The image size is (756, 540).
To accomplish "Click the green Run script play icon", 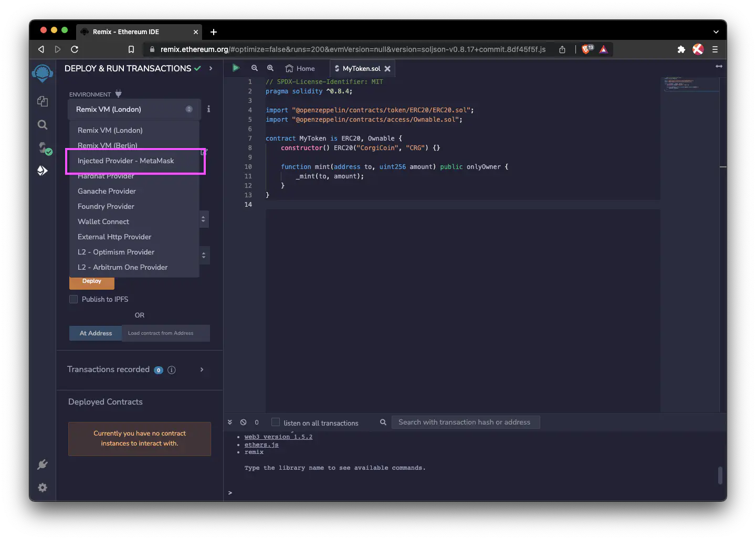I will click(x=236, y=68).
